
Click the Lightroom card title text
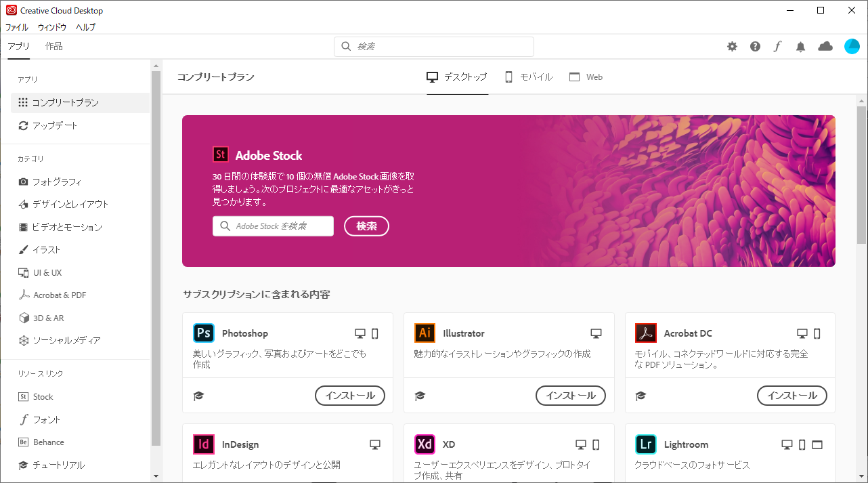(x=686, y=444)
